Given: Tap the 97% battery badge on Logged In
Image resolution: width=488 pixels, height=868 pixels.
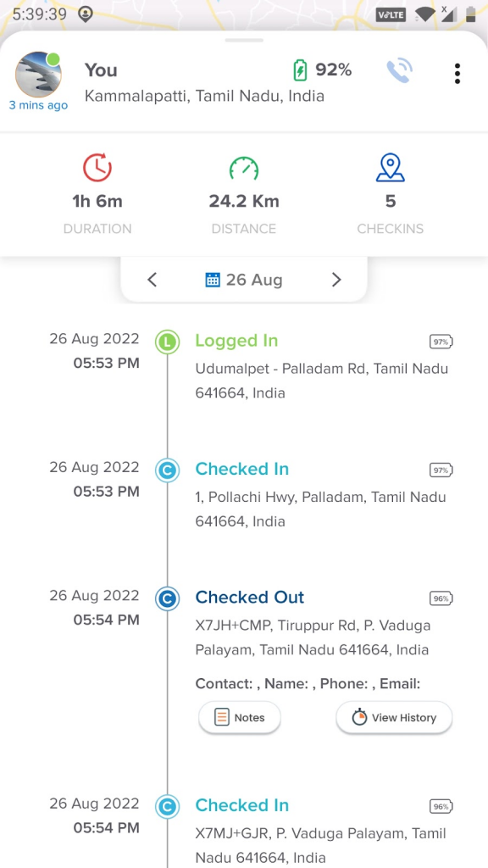Looking at the screenshot, I should tap(441, 342).
